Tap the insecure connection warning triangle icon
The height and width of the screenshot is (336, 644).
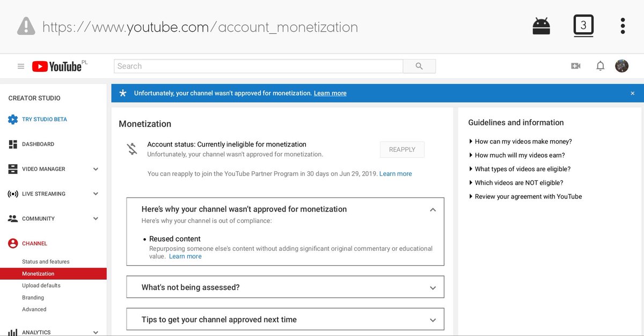pyautogui.click(x=26, y=26)
